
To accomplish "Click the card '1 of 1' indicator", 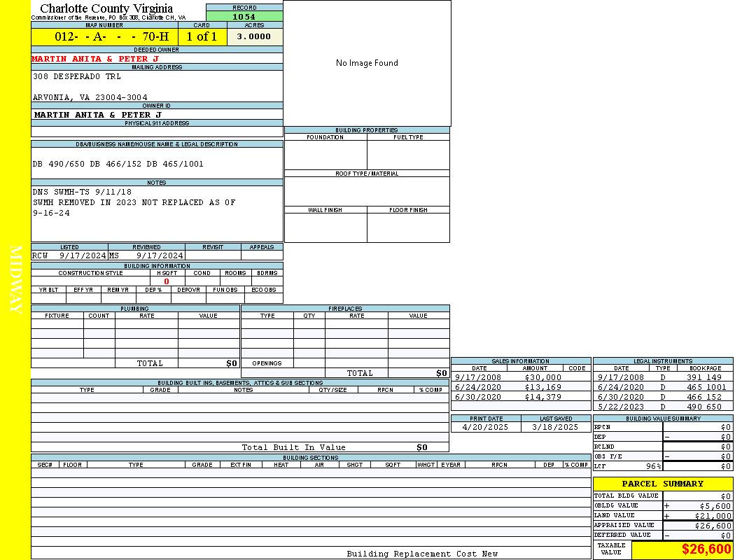I will pos(202,36).
